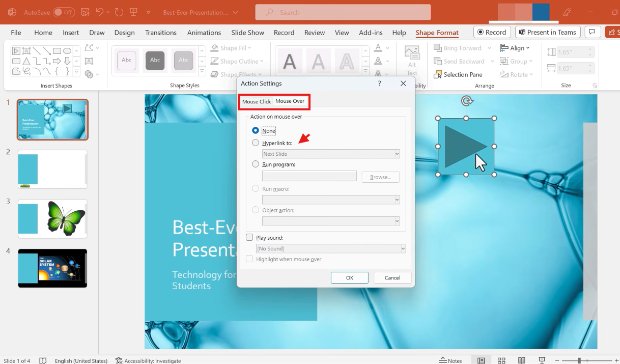Choose the Oval shape in Insert Shapes
Screen dimensions: 620x364
(x=67, y=51)
